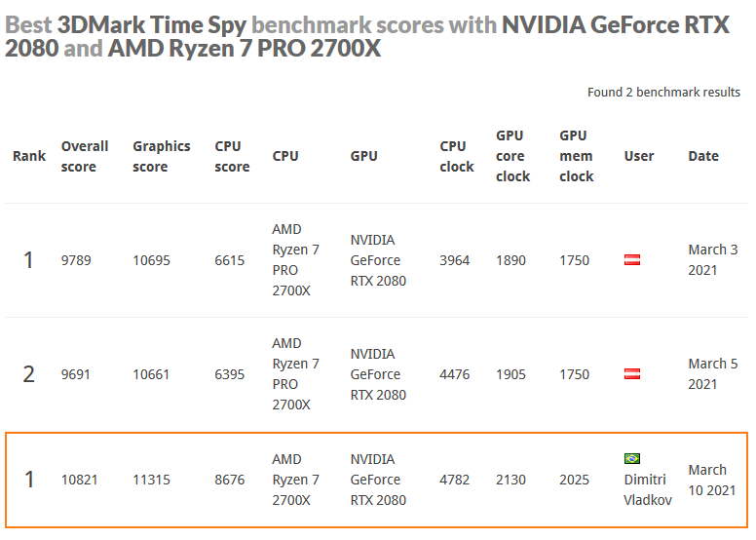This screenshot has height=540, width=756.
Task: Click the Brazilian flag icon above Dimitri Vladkov
Action: (x=632, y=458)
